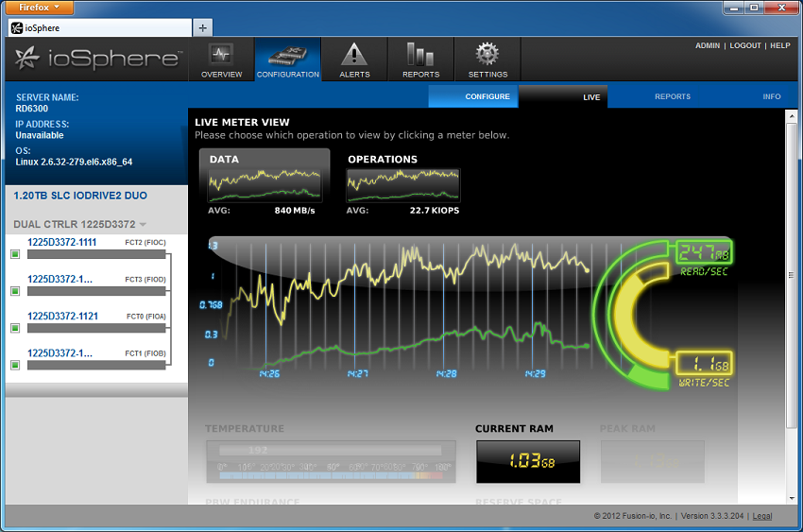
Task: Click the 840 MB/s average value
Action: (295, 211)
